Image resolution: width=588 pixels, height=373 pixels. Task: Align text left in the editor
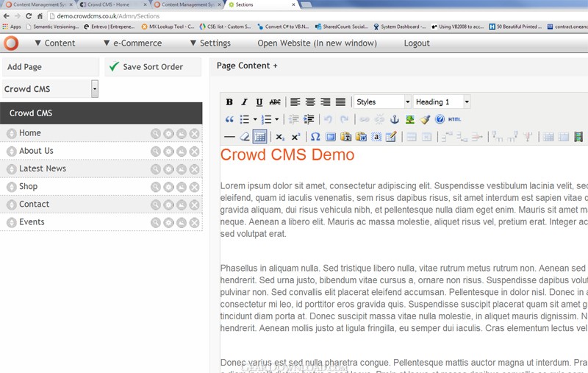point(295,102)
